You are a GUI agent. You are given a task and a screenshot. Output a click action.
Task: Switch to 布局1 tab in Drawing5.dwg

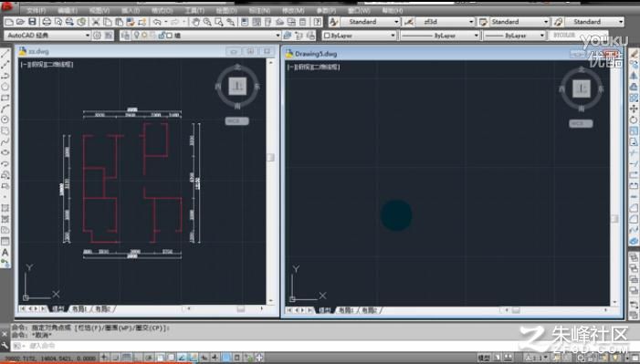coord(346,310)
